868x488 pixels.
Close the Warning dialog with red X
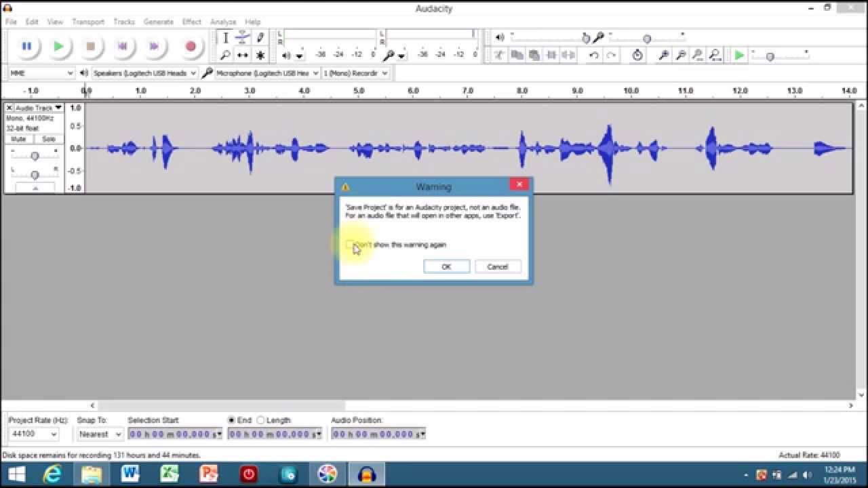coord(519,184)
